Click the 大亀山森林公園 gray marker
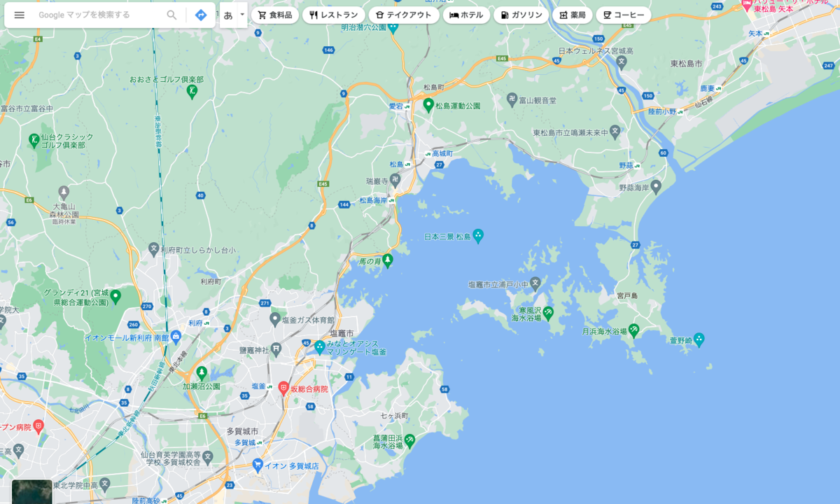 [64, 192]
